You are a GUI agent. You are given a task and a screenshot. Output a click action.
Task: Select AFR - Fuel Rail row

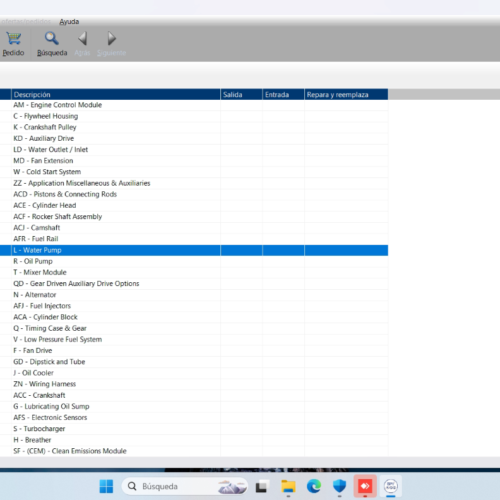click(194, 239)
